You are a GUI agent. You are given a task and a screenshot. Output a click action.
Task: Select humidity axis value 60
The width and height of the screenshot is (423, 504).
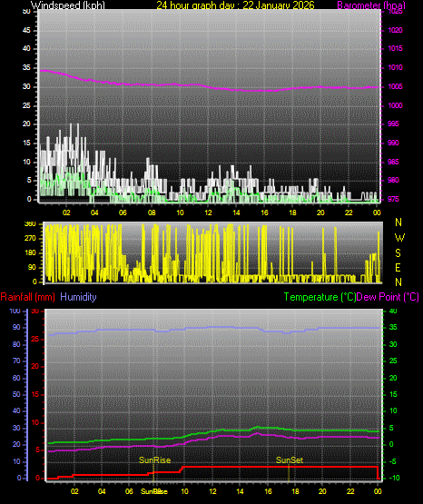click(16, 378)
